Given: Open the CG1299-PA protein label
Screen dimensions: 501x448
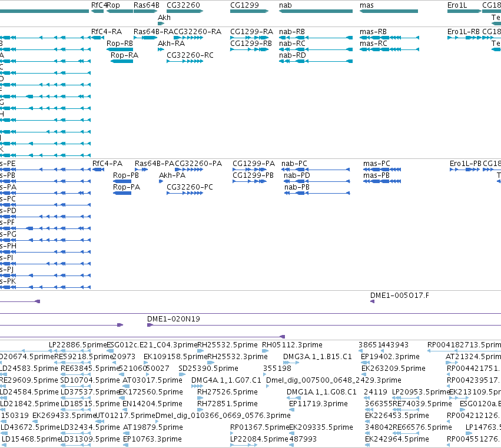Looking at the screenshot, I should click(x=253, y=164).
